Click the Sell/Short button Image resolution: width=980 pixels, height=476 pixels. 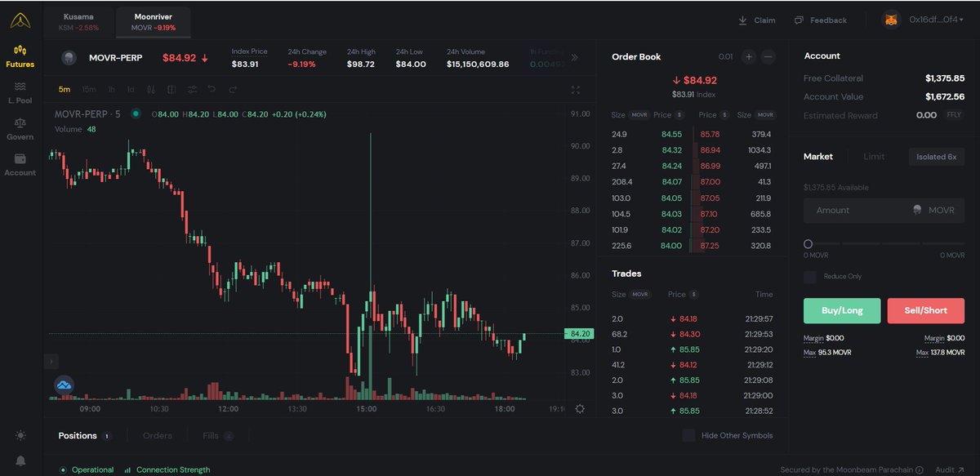coord(926,311)
